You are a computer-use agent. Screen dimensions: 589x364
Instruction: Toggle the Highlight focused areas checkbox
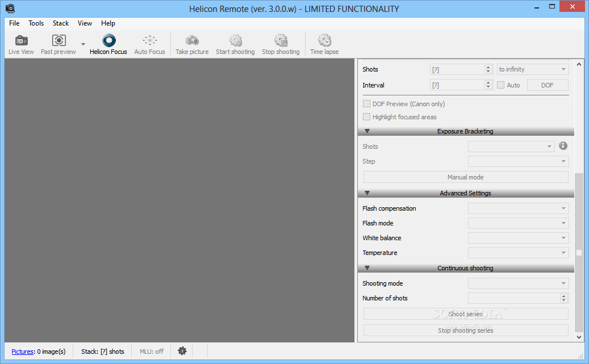(366, 117)
